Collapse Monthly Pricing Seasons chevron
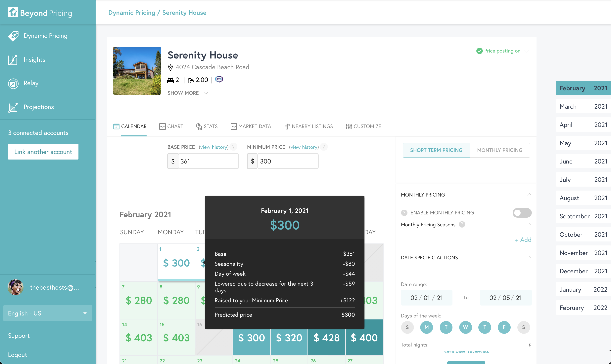This screenshot has width=611, height=364. tap(529, 224)
